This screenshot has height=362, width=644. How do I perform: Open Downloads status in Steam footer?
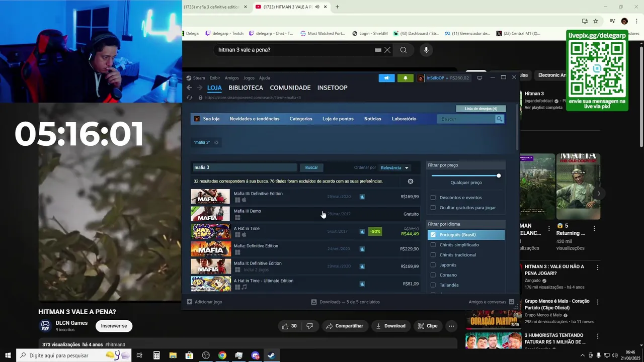click(345, 302)
